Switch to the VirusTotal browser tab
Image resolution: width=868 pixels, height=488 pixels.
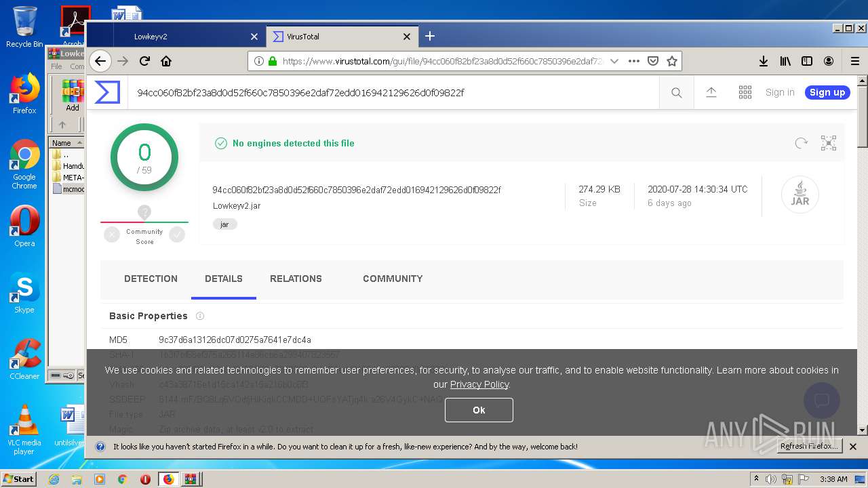tap(341, 37)
